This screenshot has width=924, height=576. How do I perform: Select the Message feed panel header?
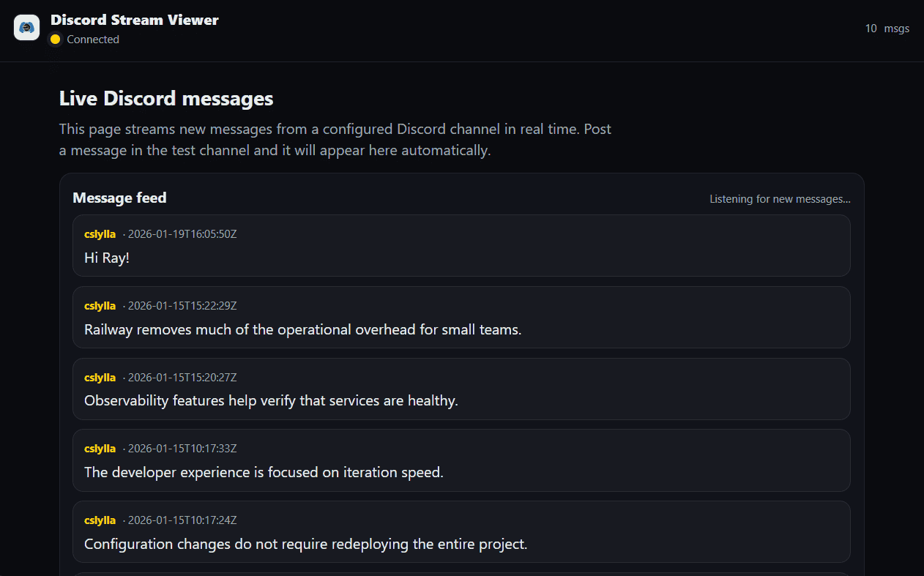[119, 198]
